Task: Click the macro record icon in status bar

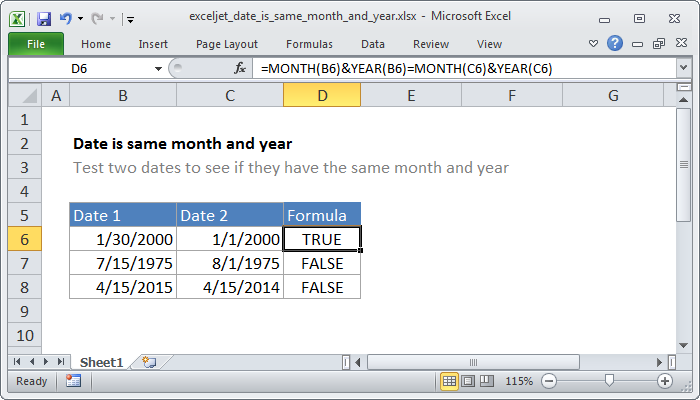Action: point(73,381)
